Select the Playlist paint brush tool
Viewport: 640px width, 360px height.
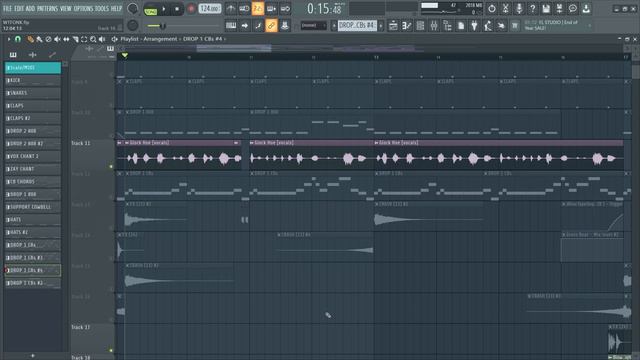pyautogui.click(x=39, y=39)
